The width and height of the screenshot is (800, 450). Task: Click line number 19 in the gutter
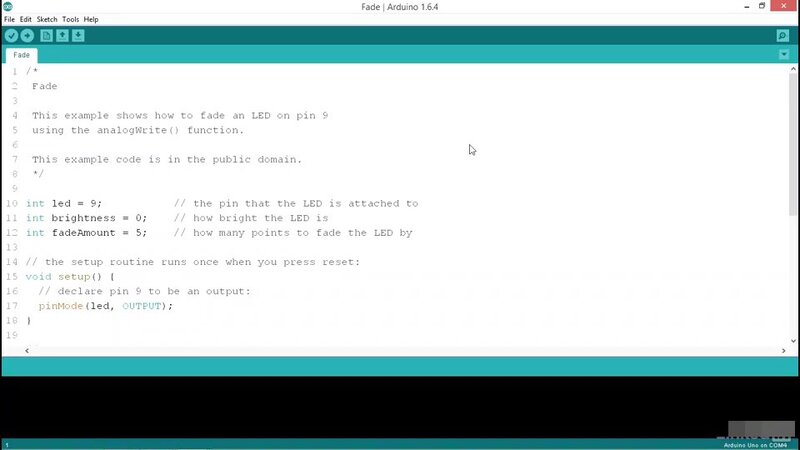coord(12,335)
